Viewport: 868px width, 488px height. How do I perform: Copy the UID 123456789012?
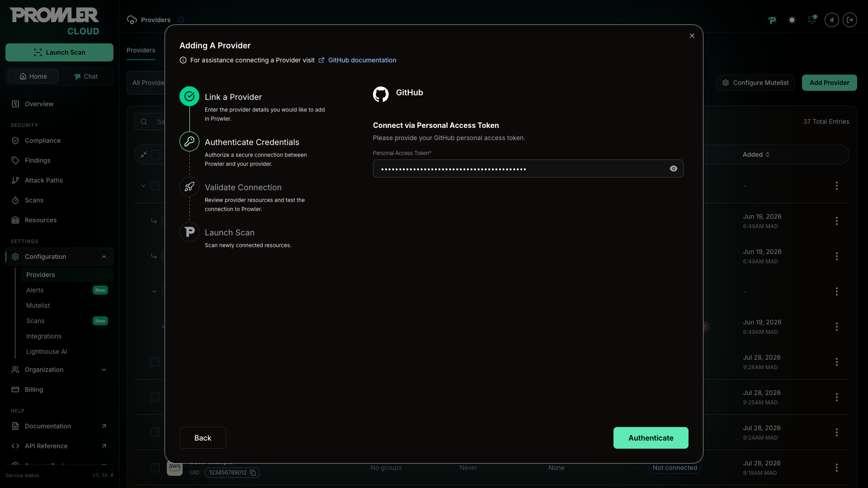click(253, 473)
